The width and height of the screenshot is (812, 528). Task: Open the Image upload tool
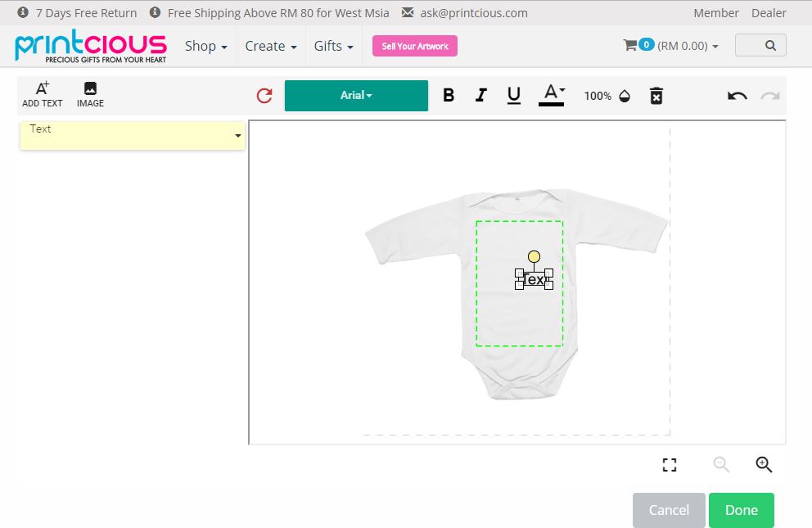[90, 95]
